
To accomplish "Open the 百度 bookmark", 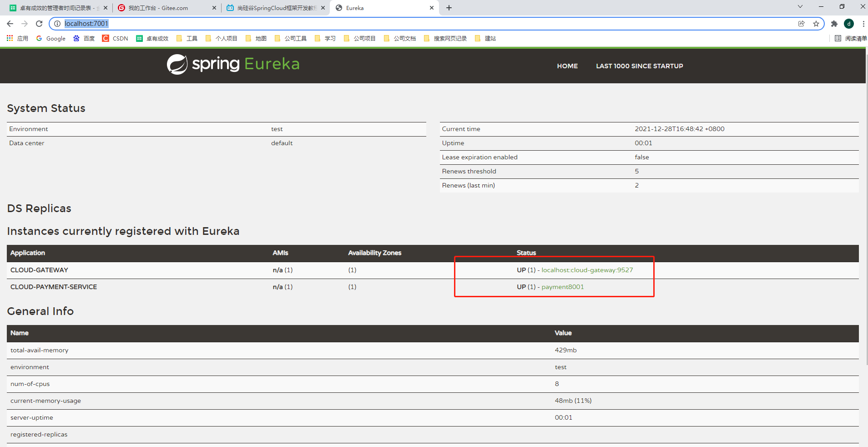I will pos(84,38).
